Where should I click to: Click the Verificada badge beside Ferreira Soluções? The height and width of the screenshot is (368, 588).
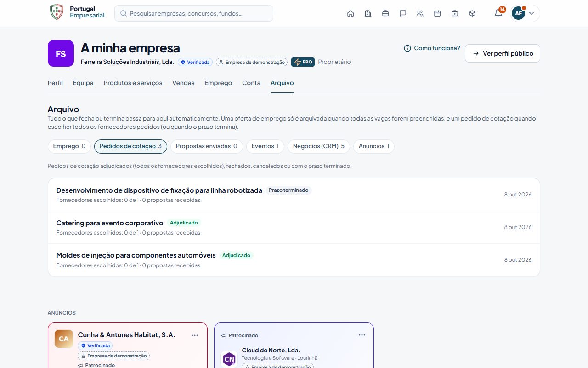tap(195, 62)
